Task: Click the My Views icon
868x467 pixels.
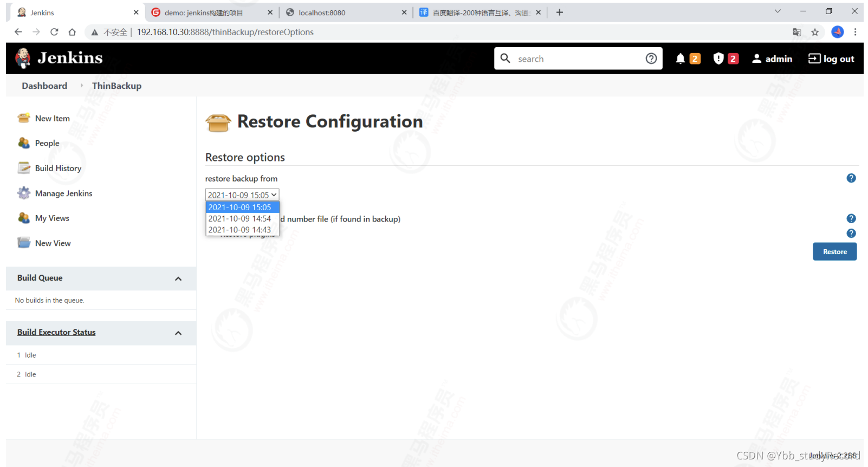Action: click(24, 218)
